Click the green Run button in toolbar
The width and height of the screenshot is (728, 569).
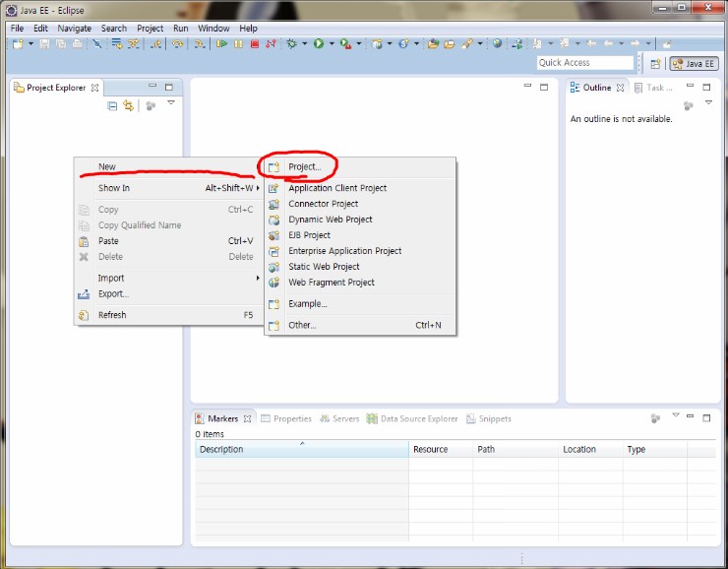click(x=320, y=44)
